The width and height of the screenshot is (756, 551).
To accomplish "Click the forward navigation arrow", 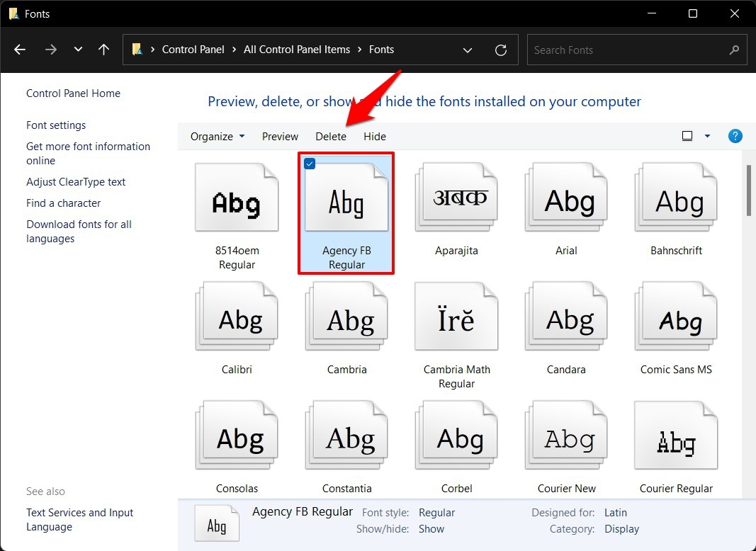I will click(x=50, y=50).
